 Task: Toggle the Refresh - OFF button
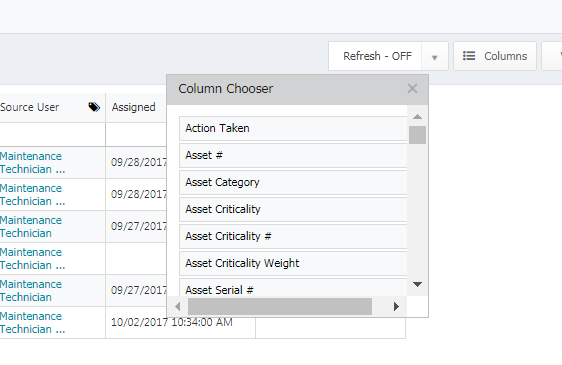pos(375,56)
